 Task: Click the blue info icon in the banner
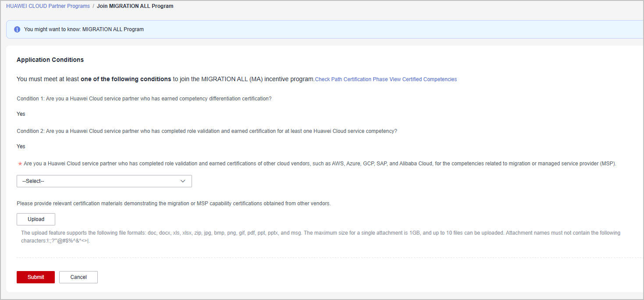(17, 29)
